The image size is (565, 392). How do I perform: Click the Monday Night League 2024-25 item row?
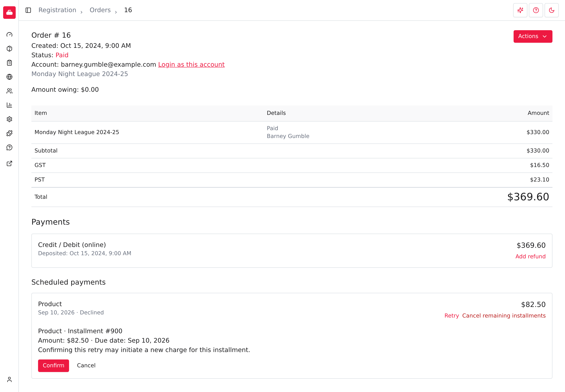(x=292, y=132)
